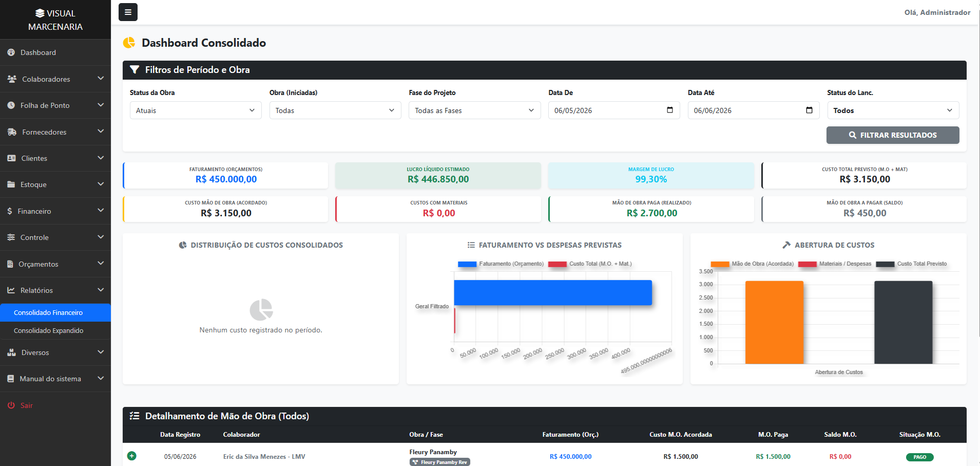The image size is (980, 466).
Task: Expand the Clientes submenu chevron
Action: click(101, 158)
